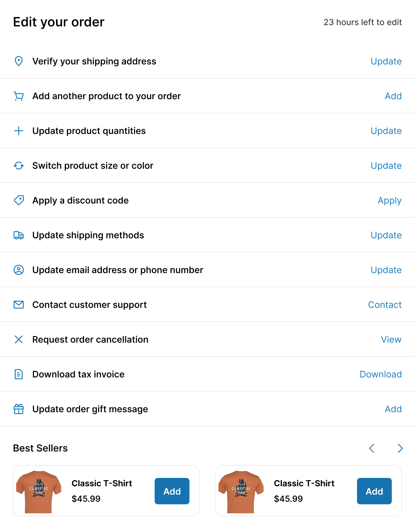
Task: Show next Best Sellers products
Action: coord(400,448)
